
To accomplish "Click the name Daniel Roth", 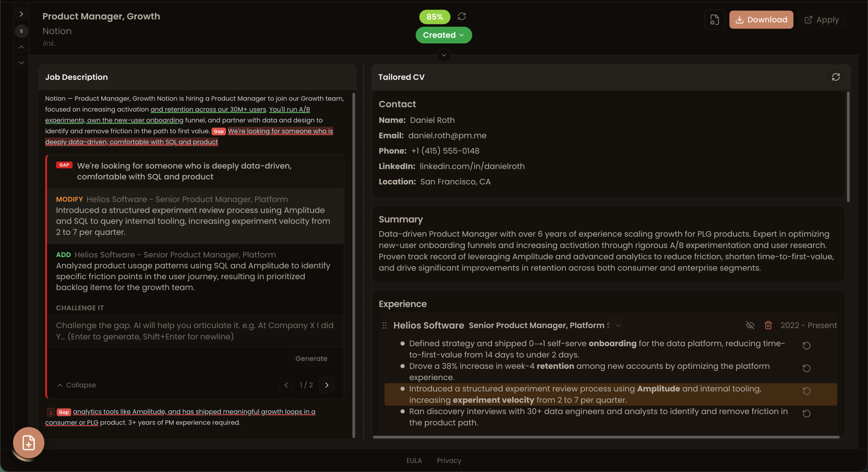I will click(432, 120).
